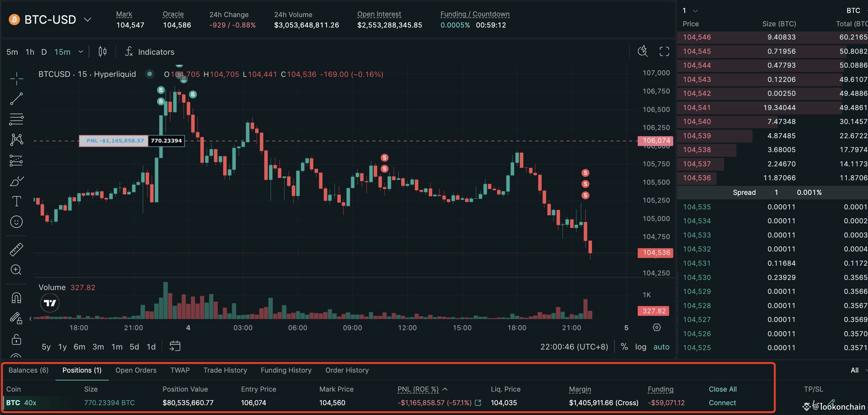The width and height of the screenshot is (868, 415).
Task: Click Close All positions
Action: (723, 389)
